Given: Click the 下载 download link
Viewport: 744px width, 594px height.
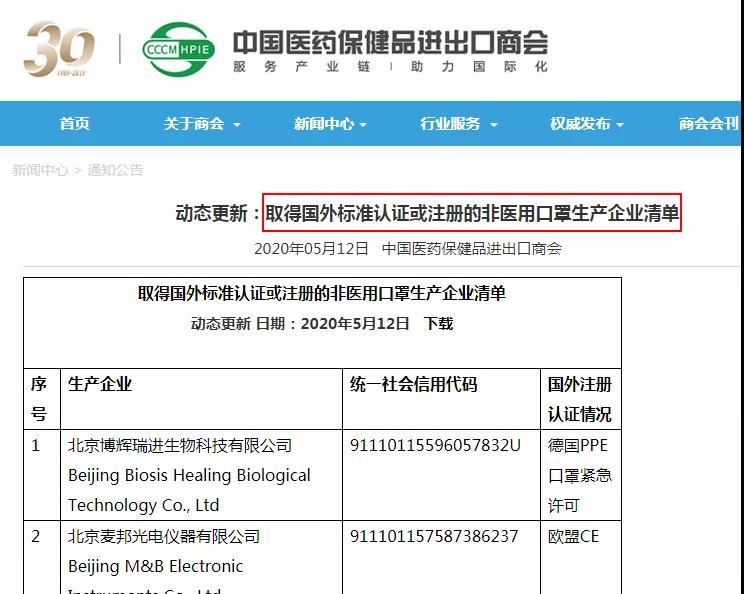Looking at the screenshot, I should [x=438, y=324].
